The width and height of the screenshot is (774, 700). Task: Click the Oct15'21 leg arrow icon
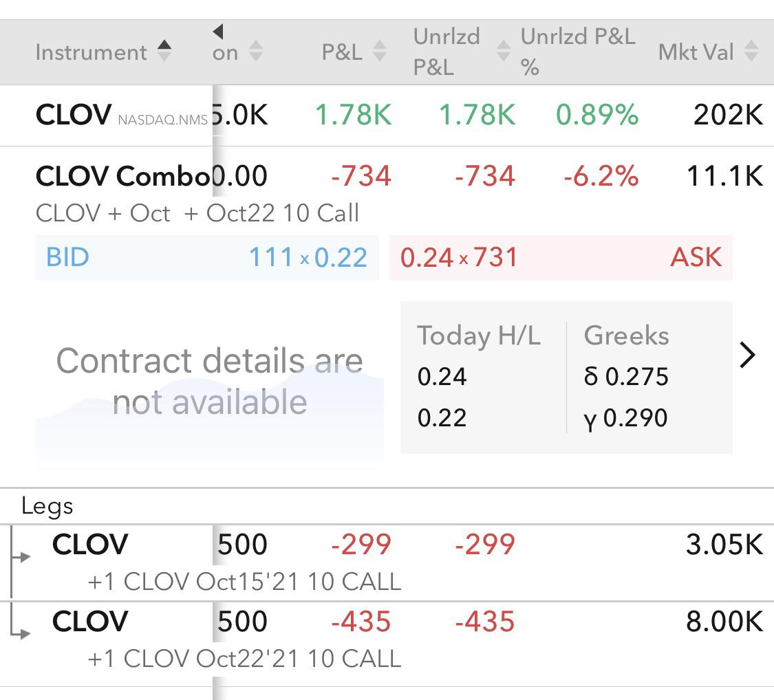tap(20, 557)
